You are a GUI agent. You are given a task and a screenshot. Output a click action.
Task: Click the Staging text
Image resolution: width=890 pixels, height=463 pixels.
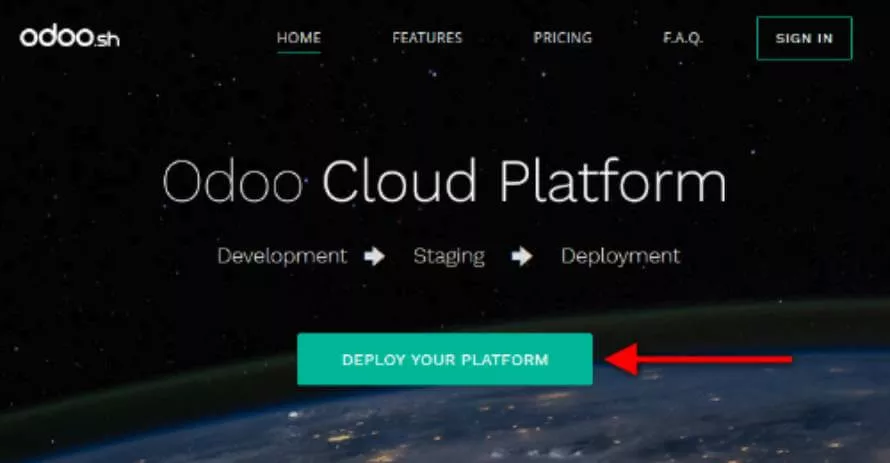449,256
